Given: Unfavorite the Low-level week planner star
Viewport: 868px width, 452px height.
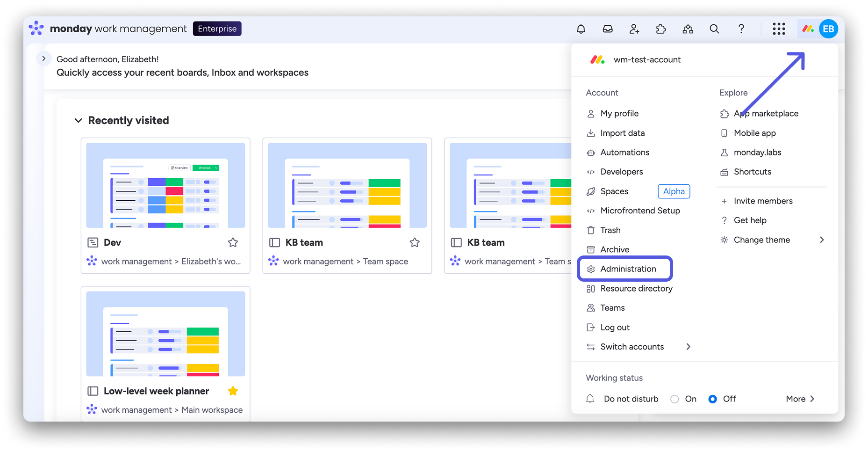Looking at the screenshot, I should (x=233, y=391).
